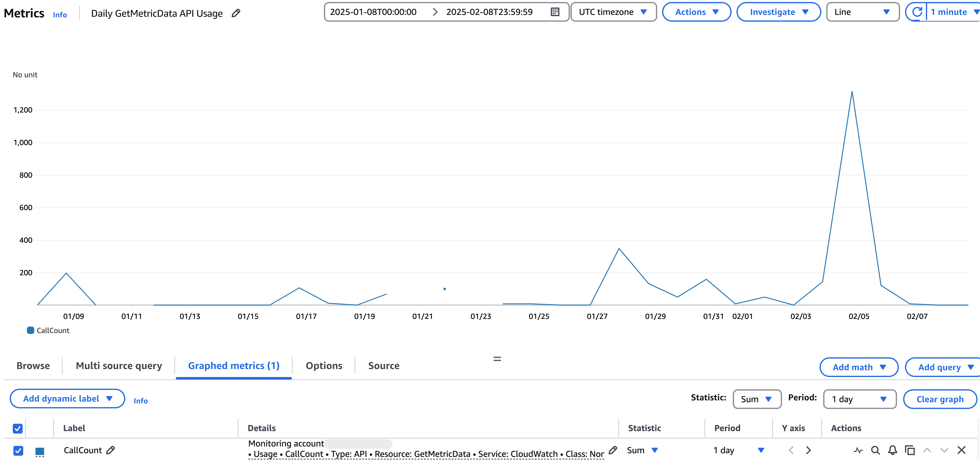Viewport: 980px width, 460px height.
Task: Open the Source tab
Action: [384, 366]
